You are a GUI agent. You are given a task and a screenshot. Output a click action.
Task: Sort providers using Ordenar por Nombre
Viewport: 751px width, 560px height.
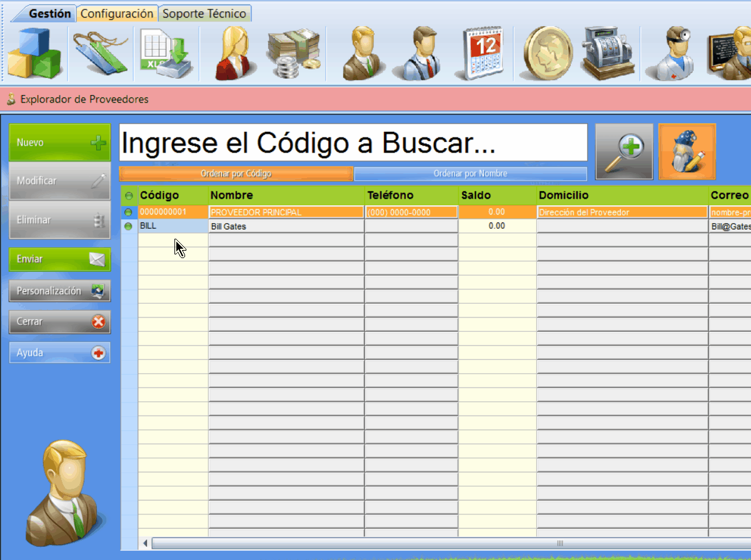(x=470, y=173)
